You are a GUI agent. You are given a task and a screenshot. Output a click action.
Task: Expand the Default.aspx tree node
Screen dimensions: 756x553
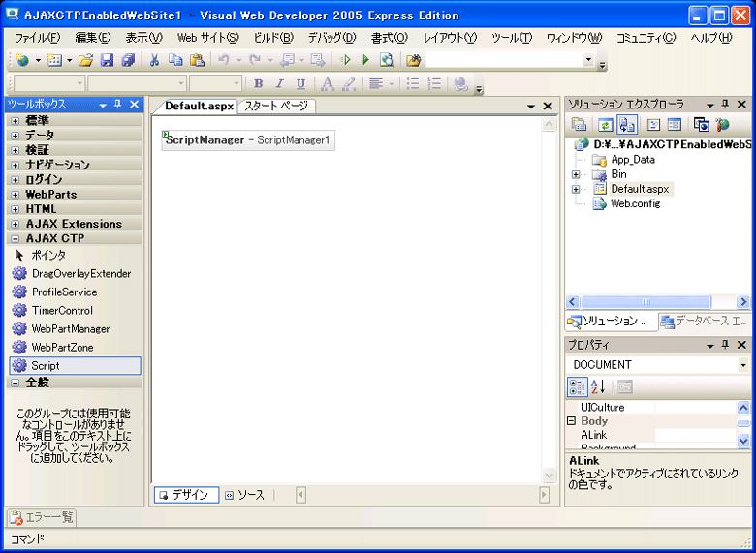tap(575, 189)
